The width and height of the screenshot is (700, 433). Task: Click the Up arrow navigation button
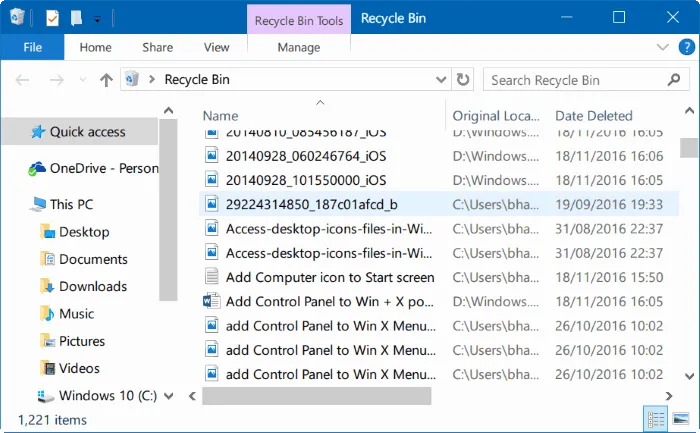coord(106,80)
